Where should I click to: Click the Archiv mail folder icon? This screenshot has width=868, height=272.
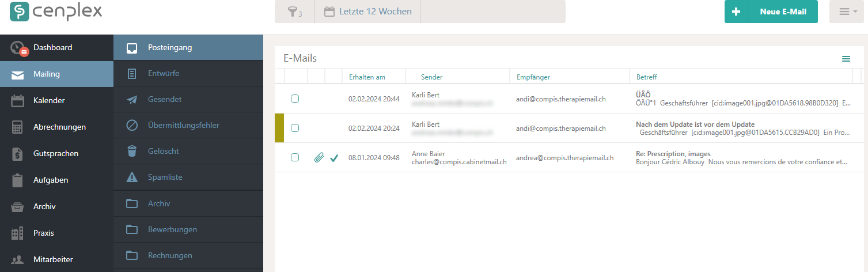[132, 203]
